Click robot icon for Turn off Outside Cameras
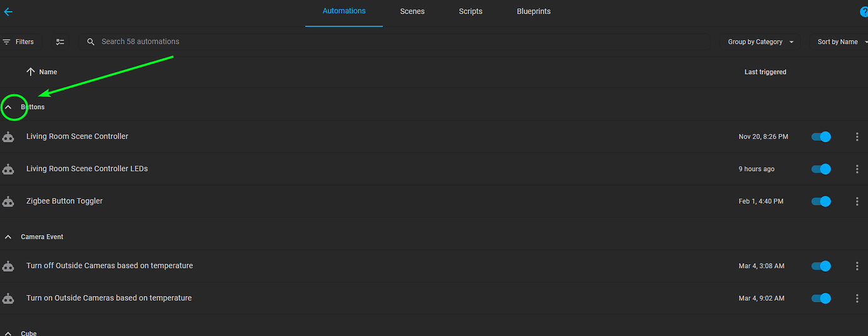 pyautogui.click(x=8, y=266)
